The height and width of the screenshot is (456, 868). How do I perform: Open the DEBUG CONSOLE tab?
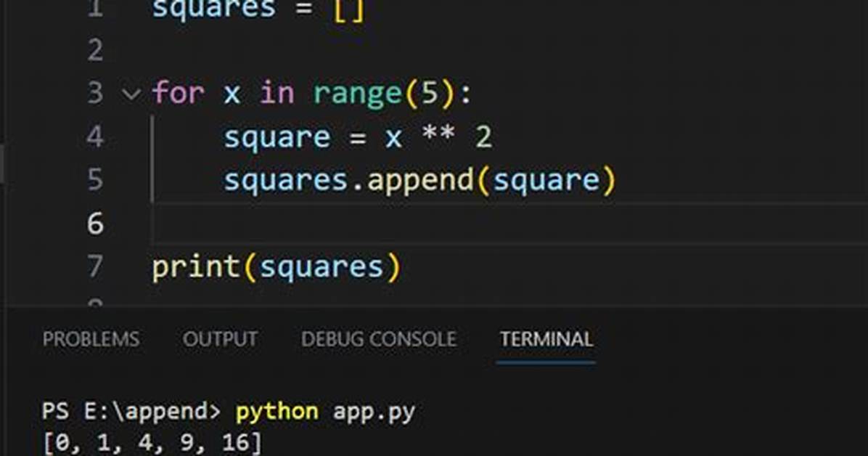[379, 339]
